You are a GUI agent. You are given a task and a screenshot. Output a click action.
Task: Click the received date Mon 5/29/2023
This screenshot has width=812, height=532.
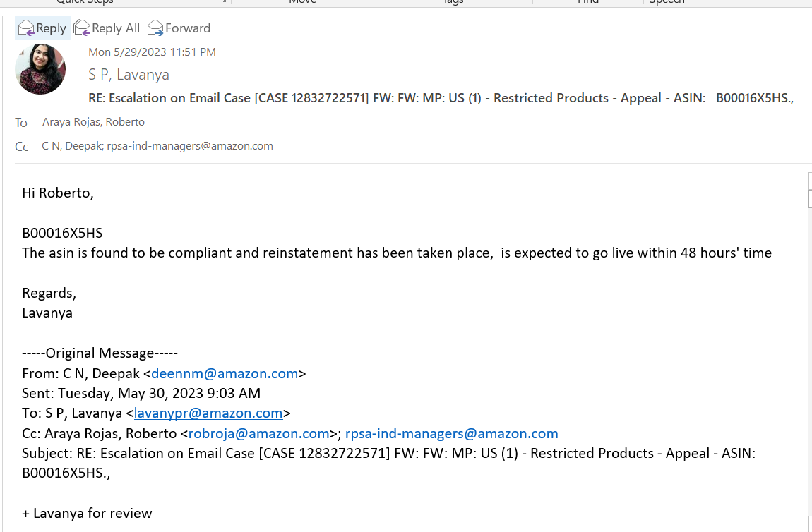[152, 52]
